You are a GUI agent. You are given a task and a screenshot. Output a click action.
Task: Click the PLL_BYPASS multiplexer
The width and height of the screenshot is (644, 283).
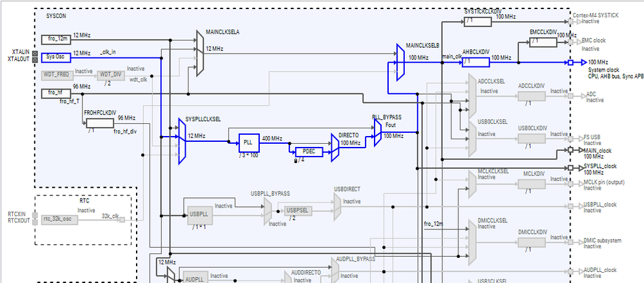click(378, 132)
